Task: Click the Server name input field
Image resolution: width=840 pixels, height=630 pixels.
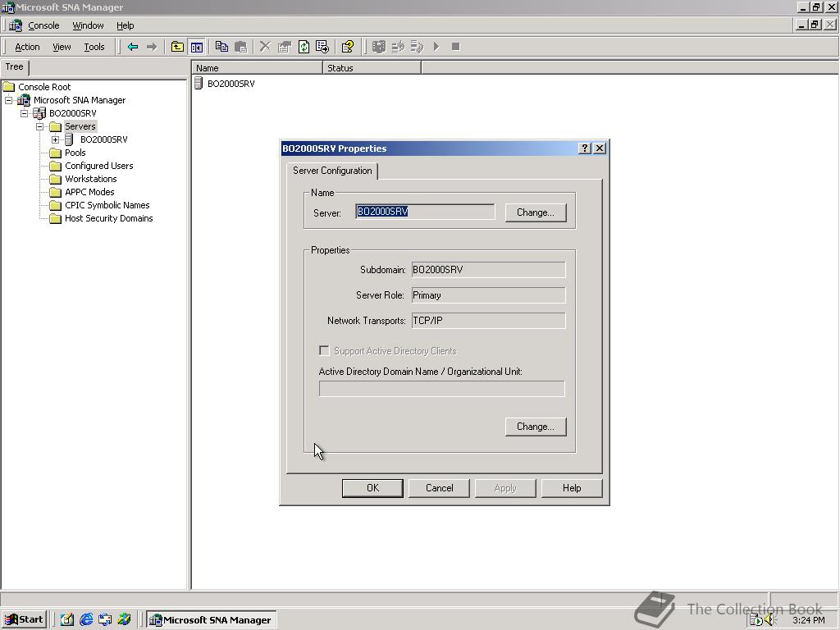Action: click(425, 212)
